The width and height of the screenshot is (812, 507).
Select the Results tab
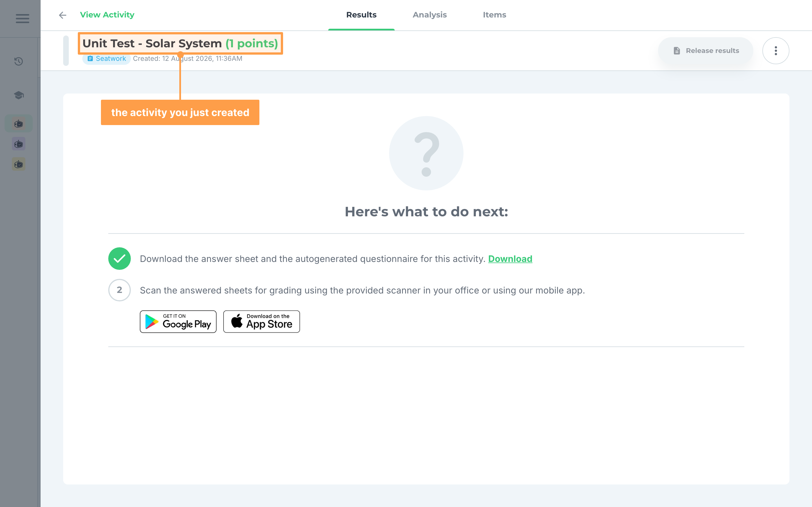pyautogui.click(x=361, y=15)
